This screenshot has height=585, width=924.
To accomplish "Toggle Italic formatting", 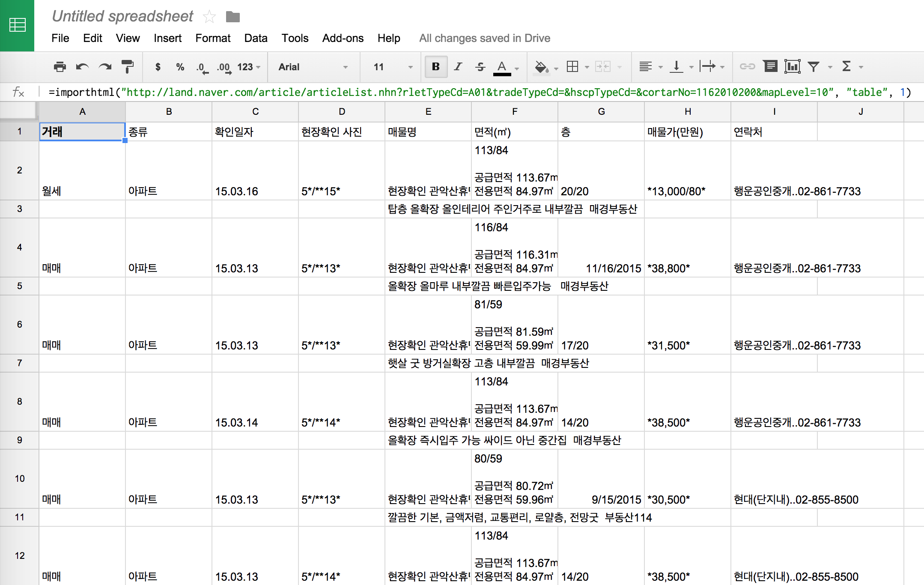I will coord(458,66).
